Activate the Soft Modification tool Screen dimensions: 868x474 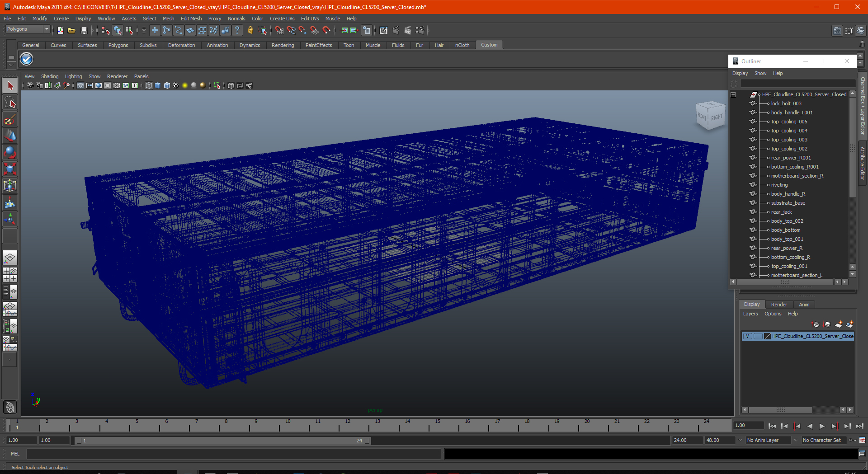click(10, 203)
